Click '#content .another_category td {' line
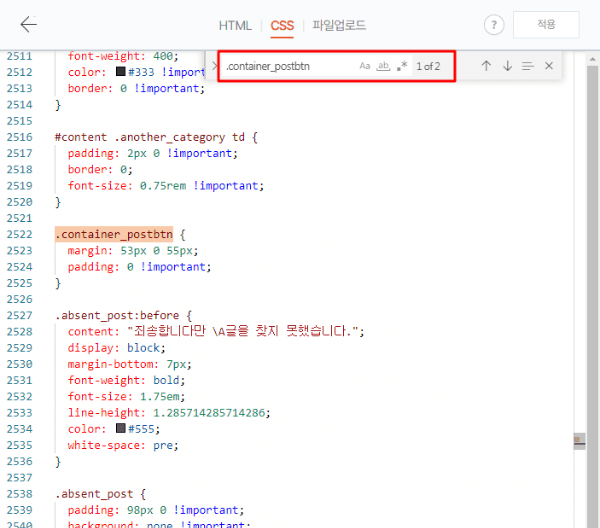This screenshot has height=528, width=600. click(x=156, y=137)
